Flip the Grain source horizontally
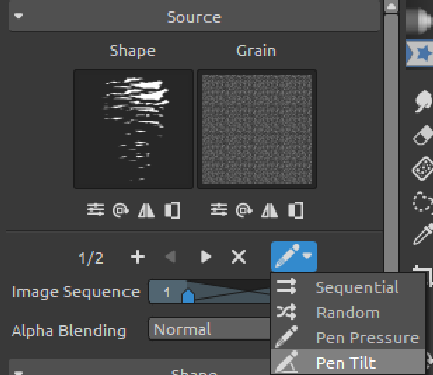Screen dimensions: 433x375 coord(270,210)
